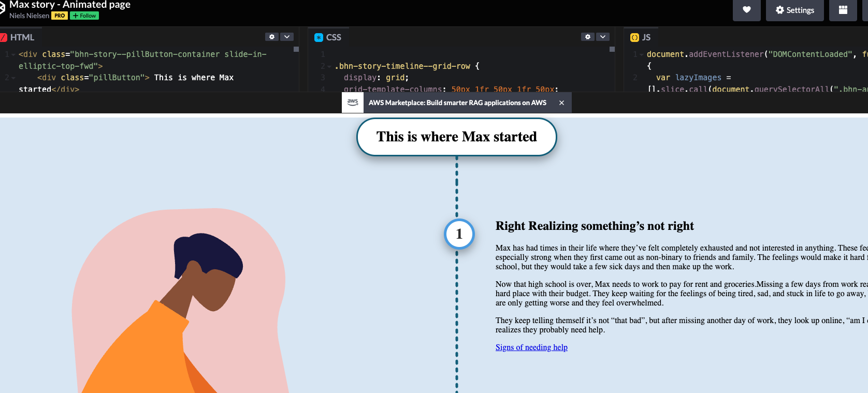Click timeline step marker number 1
The image size is (868, 393).
[459, 234]
